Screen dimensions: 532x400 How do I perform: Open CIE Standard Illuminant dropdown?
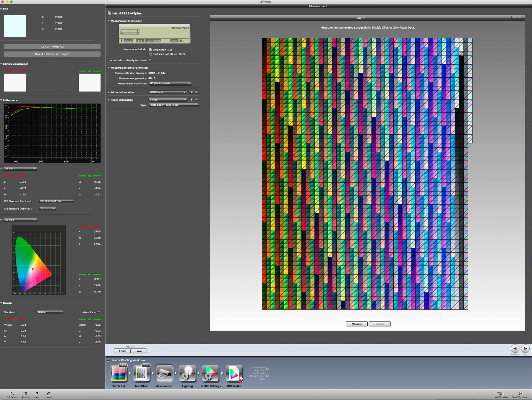click(56, 201)
